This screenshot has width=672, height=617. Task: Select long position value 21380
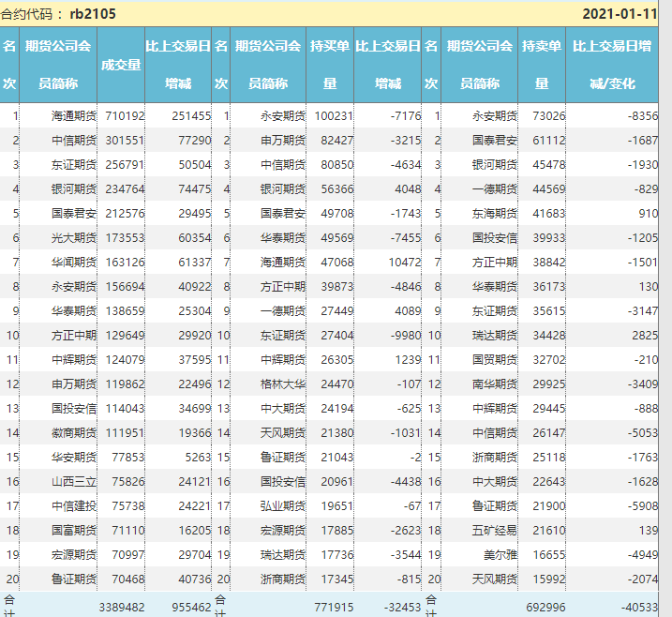coord(336,433)
